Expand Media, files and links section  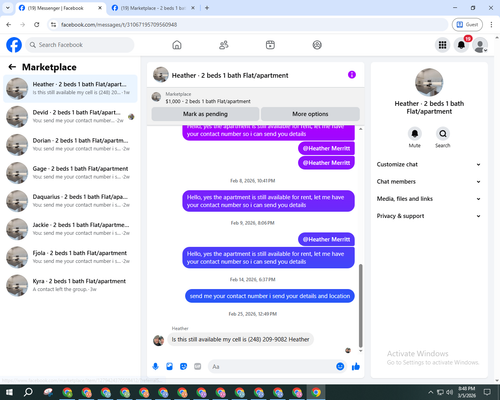[429, 199]
